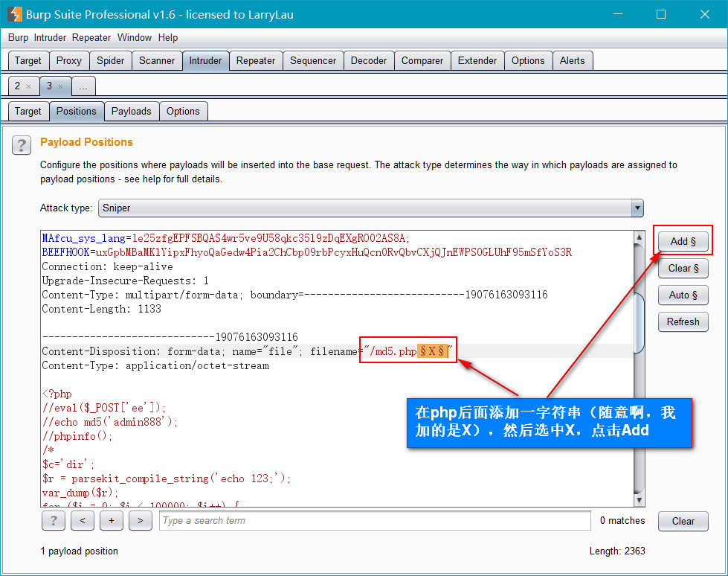The height and width of the screenshot is (576, 728).
Task: Select Intruder attack tab 2
Action: tap(18, 86)
